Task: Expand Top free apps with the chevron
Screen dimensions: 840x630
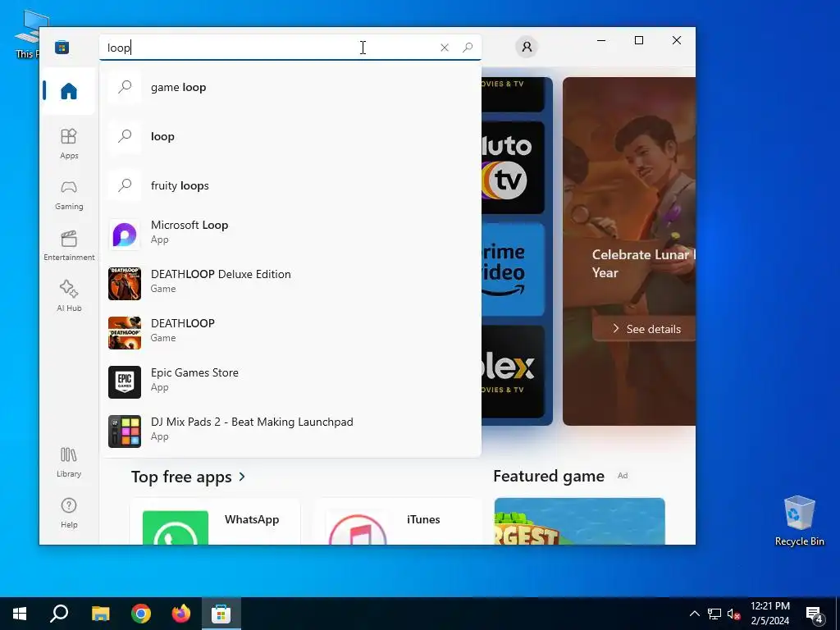Action: [x=242, y=477]
